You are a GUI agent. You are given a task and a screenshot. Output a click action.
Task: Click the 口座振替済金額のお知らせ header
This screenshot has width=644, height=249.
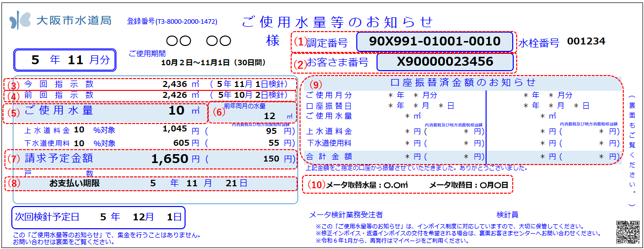tap(463, 83)
